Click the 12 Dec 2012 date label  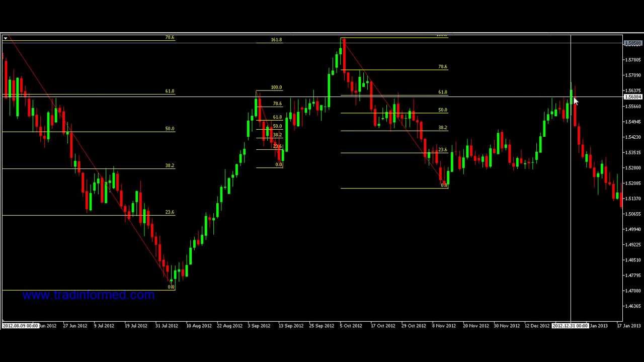537,326
